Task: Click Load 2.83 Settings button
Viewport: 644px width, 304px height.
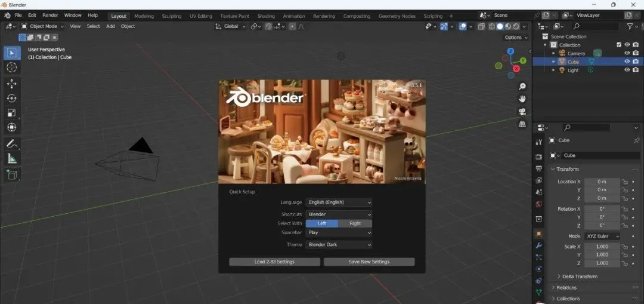Action: click(x=274, y=262)
